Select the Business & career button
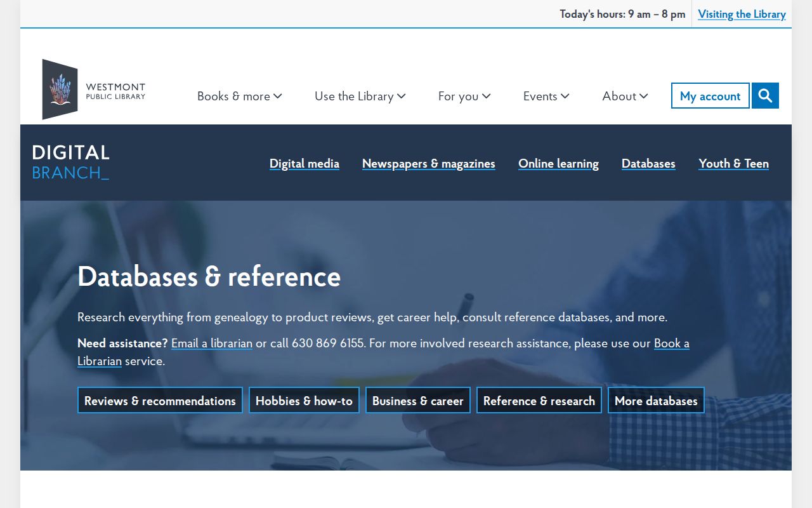This screenshot has height=508, width=812. pyautogui.click(x=418, y=400)
